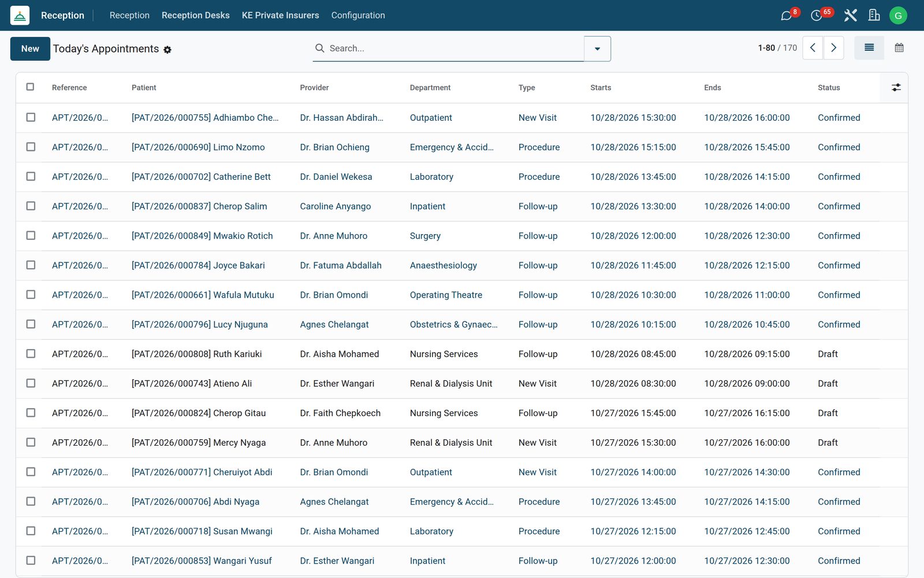Go to previous page of records
The width and height of the screenshot is (924, 578).
[813, 48]
